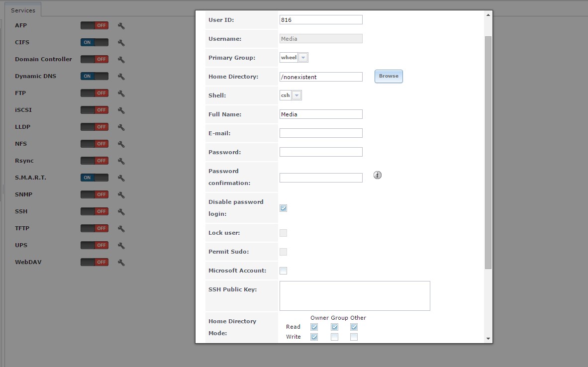Open FTP service settings wrench

click(x=121, y=93)
